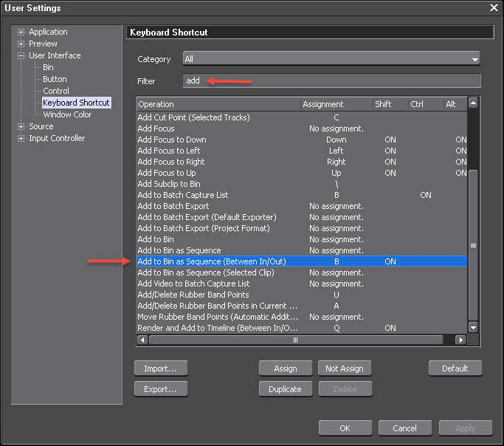The height and width of the screenshot is (446, 504).
Task: Open the Control settings item
Action: tap(56, 91)
